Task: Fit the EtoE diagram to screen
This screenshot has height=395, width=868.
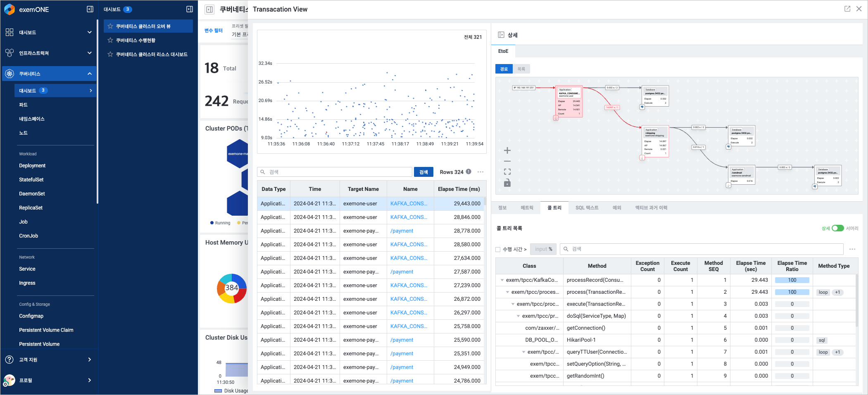Action: [507, 171]
